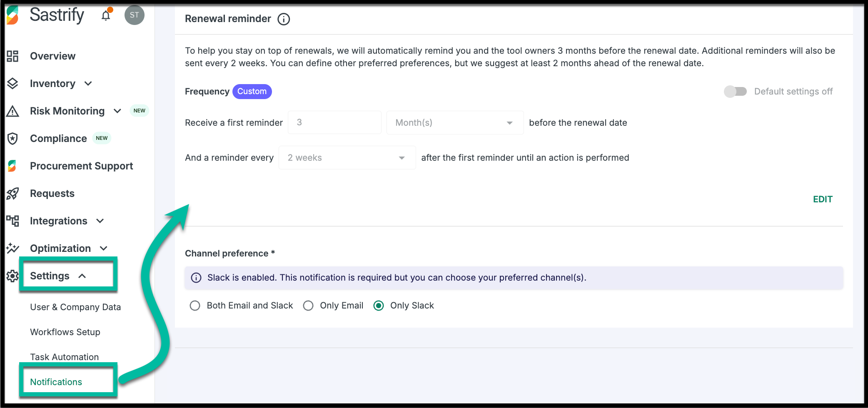Select the Only Email radio button

tap(308, 306)
